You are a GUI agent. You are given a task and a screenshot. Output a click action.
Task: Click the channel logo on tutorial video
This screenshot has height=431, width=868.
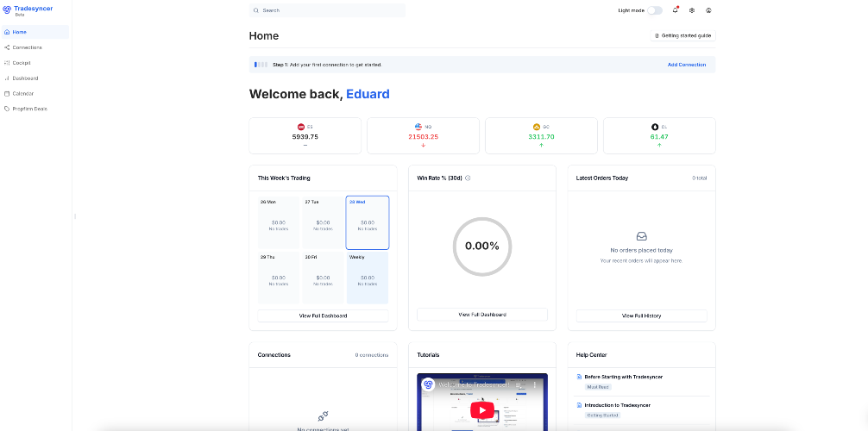(x=428, y=384)
